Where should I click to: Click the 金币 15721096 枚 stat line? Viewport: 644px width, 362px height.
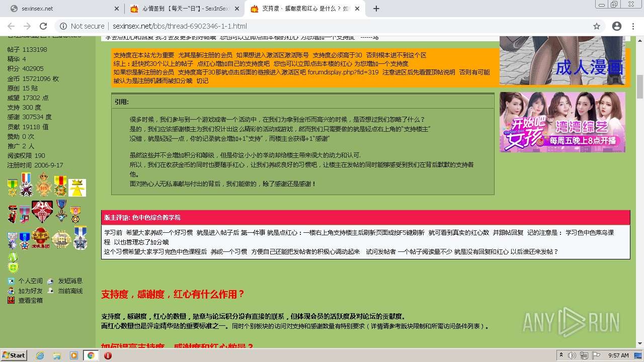point(33,78)
